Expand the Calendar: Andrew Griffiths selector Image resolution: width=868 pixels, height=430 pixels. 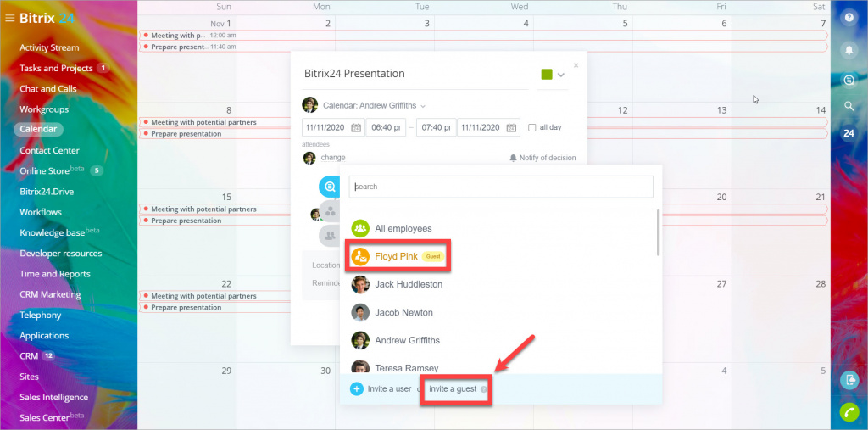[x=374, y=105]
